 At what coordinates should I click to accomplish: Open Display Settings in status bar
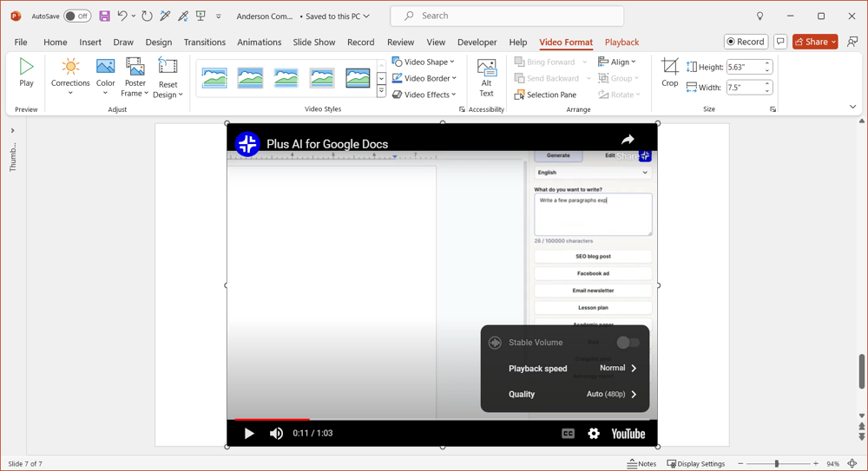click(x=696, y=464)
